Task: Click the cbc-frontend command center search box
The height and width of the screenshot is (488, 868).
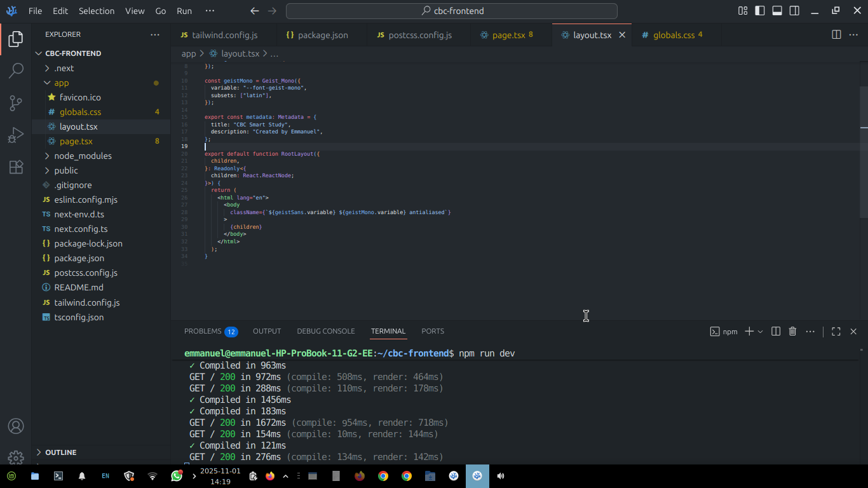Action: [x=452, y=11]
